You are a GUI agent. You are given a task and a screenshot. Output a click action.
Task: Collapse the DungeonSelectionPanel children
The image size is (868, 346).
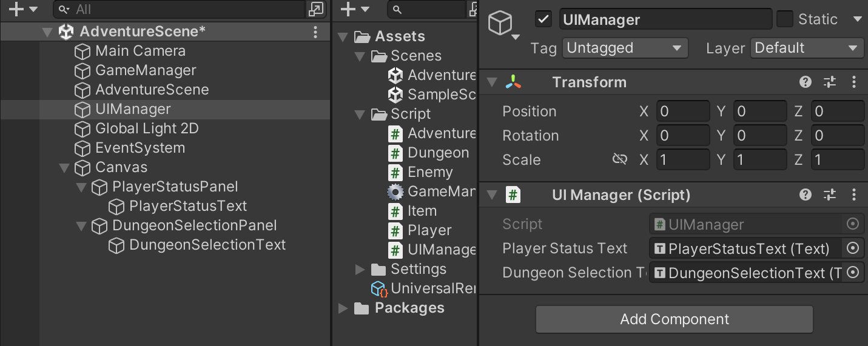tap(81, 226)
